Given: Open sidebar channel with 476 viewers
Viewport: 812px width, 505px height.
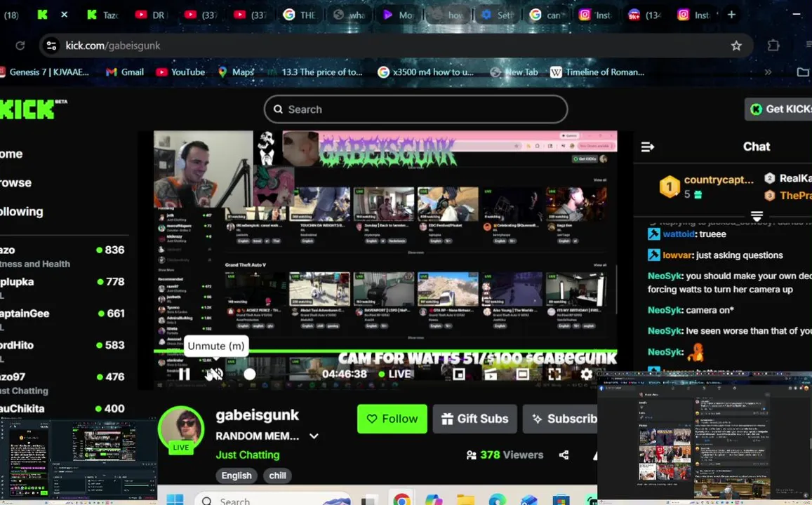Looking at the screenshot, I should tap(62, 383).
